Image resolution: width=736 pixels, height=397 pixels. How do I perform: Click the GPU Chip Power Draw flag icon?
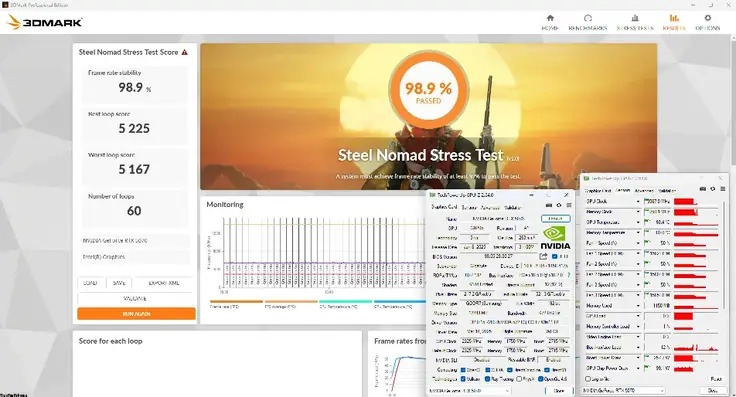tap(647, 367)
